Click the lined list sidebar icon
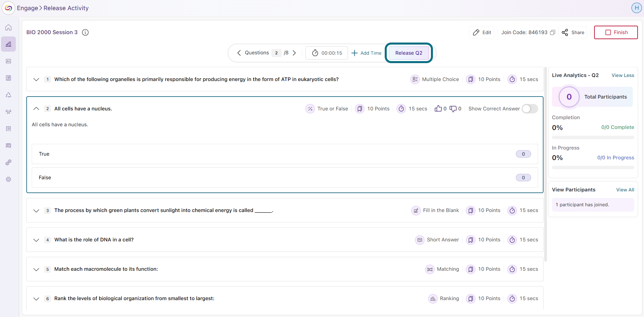 pyautogui.click(x=8, y=129)
